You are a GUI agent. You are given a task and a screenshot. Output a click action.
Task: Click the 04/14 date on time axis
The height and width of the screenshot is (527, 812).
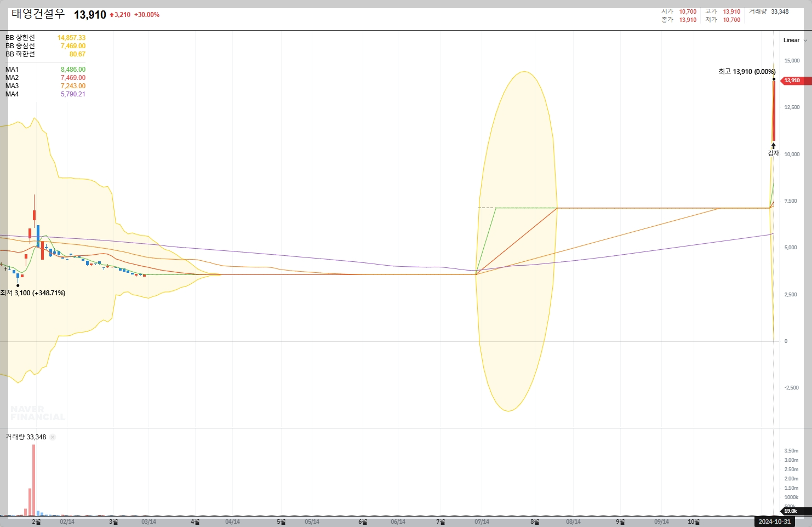[232, 522]
